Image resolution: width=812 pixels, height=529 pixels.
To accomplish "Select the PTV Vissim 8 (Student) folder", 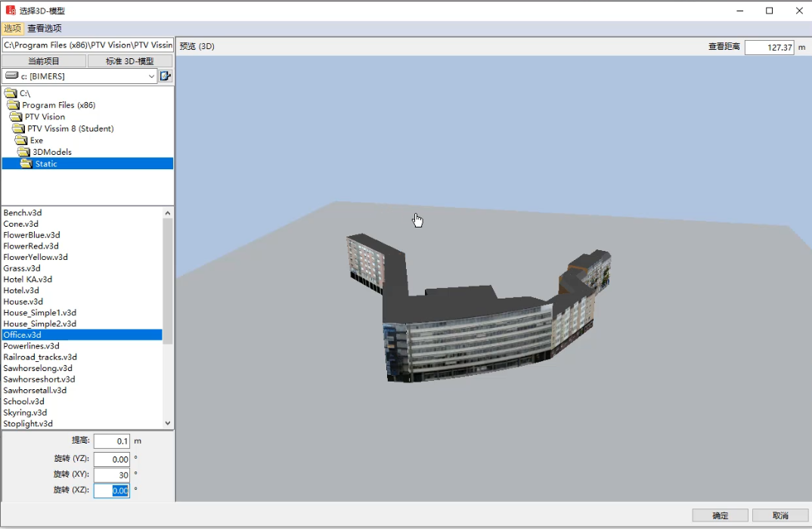I will (64, 128).
